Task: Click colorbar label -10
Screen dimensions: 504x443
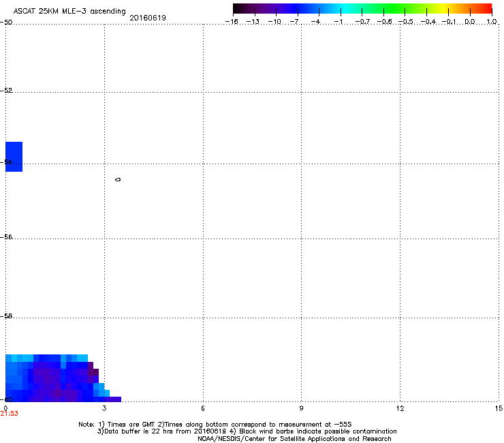Action: 274,22
